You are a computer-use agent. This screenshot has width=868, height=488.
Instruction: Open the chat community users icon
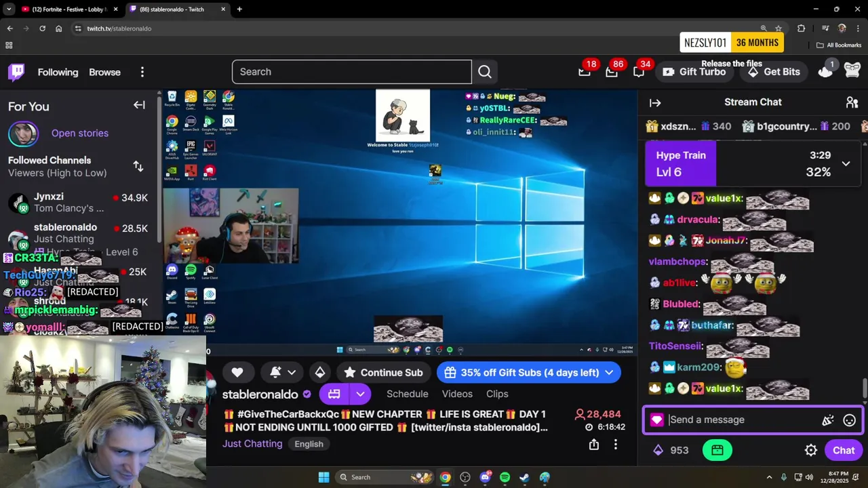(x=852, y=102)
